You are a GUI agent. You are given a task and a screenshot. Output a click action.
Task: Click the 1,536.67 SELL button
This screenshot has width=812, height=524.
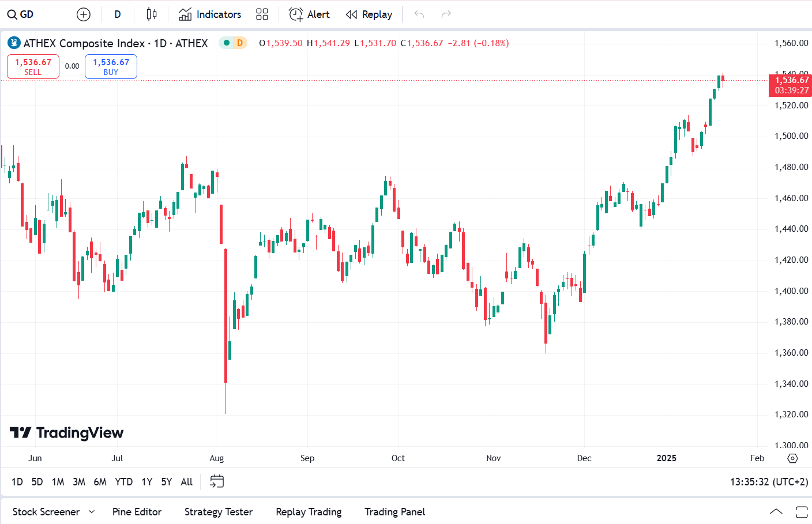tap(33, 66)
